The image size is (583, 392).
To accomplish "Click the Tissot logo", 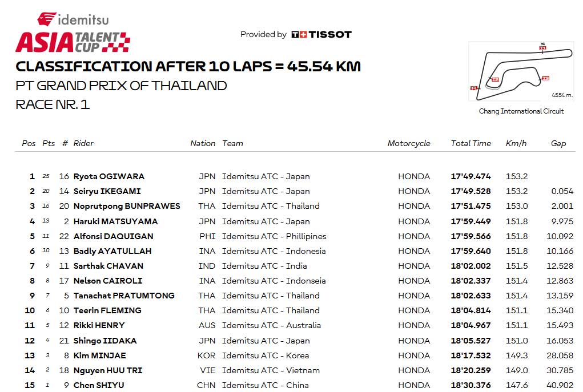I will (321, 34).
